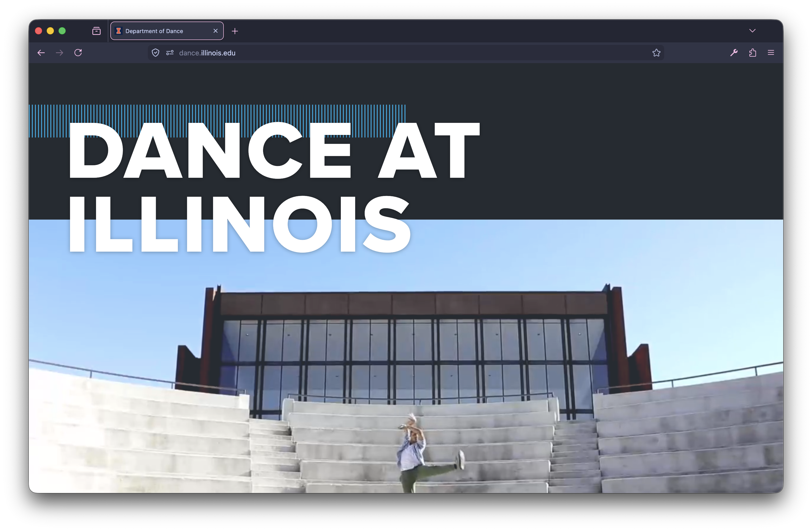Reload the dance.illinois.edu page

pyautogui.click(x=78, y=53)
